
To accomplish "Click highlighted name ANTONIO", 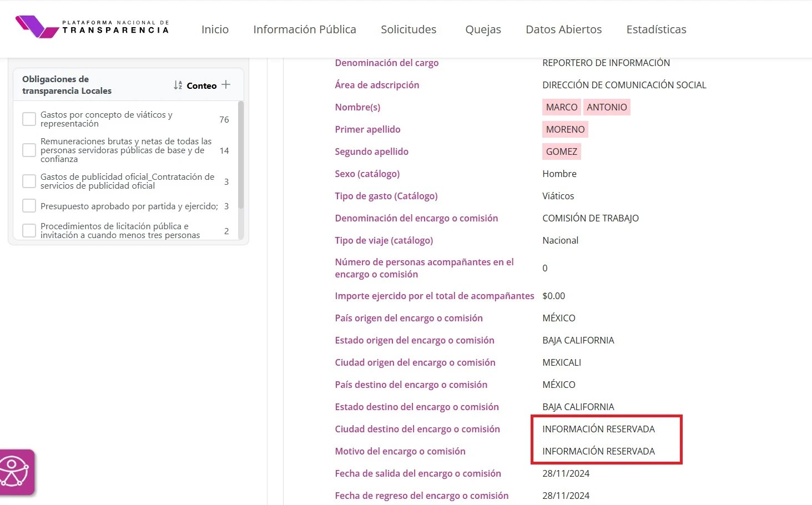I will click(607, 107).
